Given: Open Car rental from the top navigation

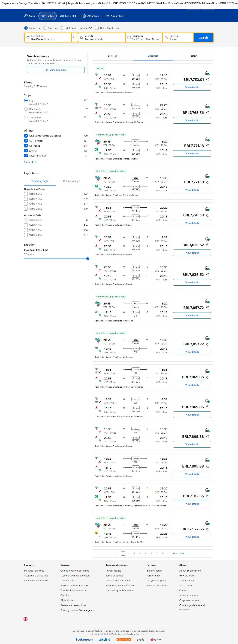Looking at the screenshot, I should pyautogui.click(x=68, y=16).
